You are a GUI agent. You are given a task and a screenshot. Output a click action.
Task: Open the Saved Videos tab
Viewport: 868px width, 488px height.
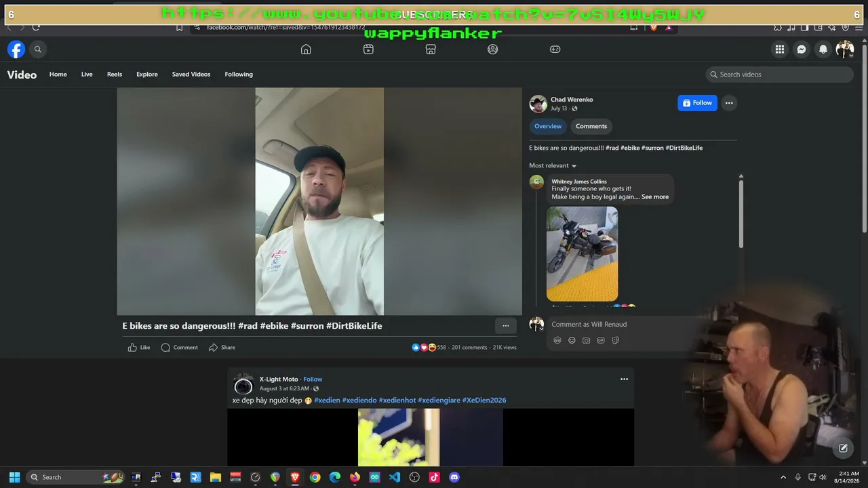tap(191, 75)
